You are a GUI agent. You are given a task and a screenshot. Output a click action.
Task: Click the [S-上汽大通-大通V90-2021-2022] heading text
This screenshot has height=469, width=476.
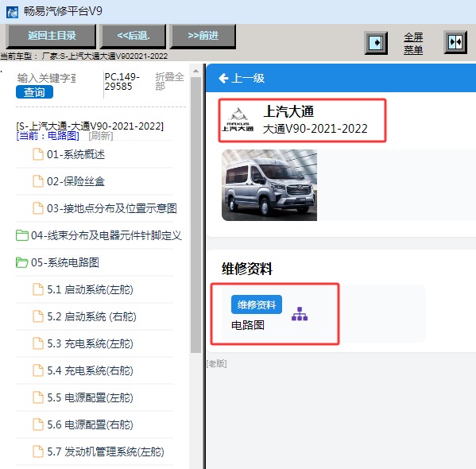coord(90,126)
